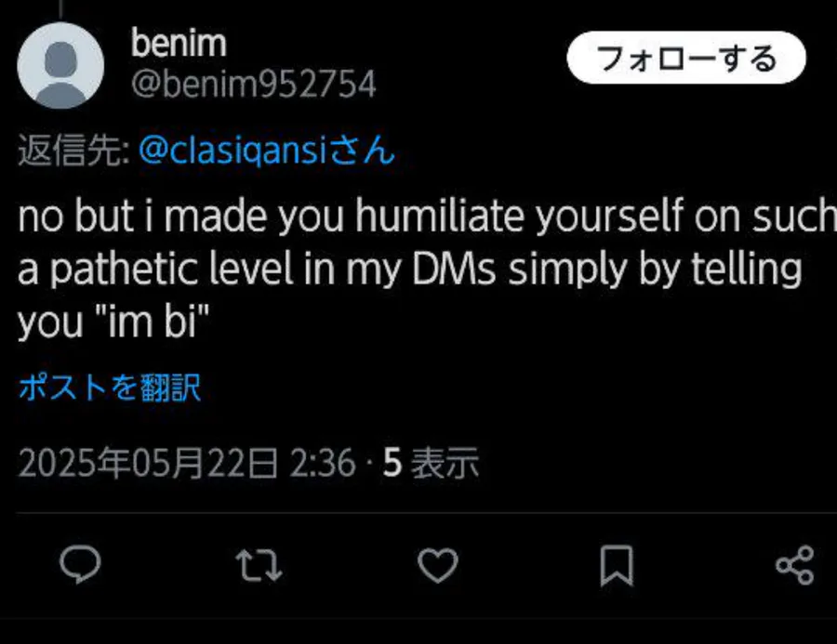Open the display name benim profile
This screenshot has height=644, width=837.
click(x=179, y=43)
